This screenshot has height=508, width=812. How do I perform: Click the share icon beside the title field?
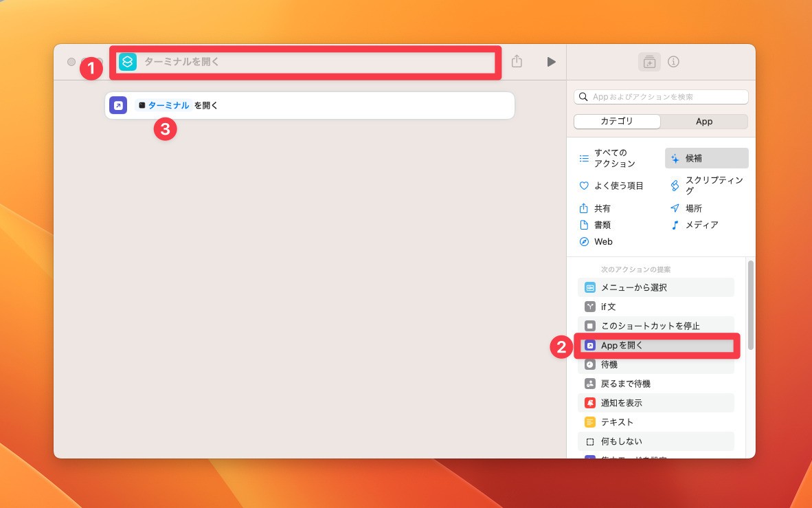tap(516, 61)
